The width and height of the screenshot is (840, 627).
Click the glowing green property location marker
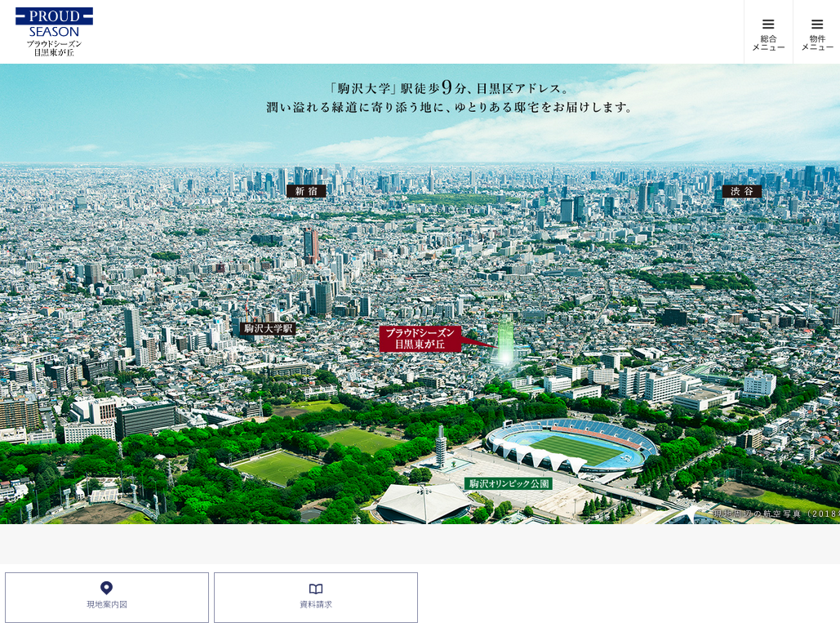click(505, 344)
